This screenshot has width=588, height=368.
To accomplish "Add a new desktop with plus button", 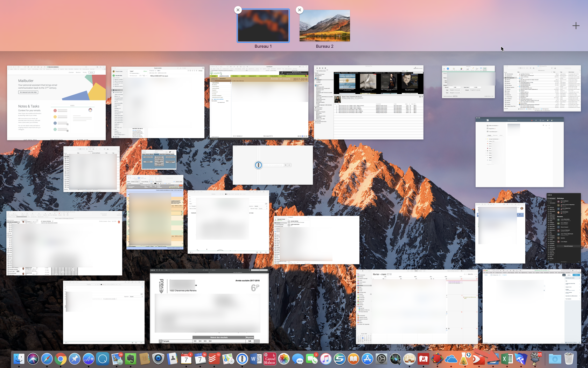I will 576,26.
